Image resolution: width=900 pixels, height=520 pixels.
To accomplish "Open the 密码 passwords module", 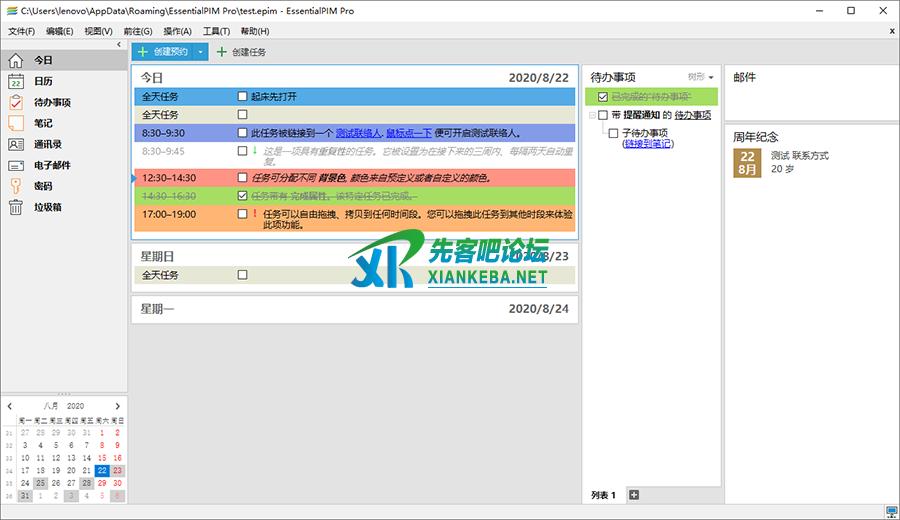I will point(43,186).
